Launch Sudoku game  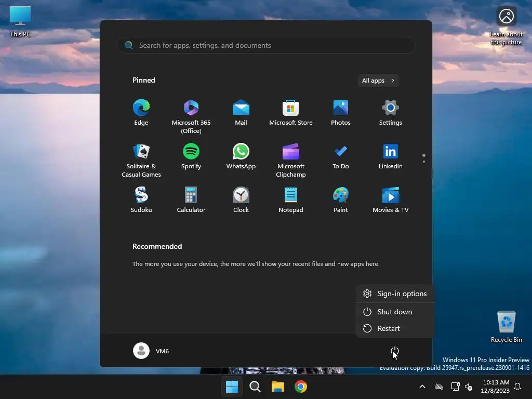[x=141, y=200]
